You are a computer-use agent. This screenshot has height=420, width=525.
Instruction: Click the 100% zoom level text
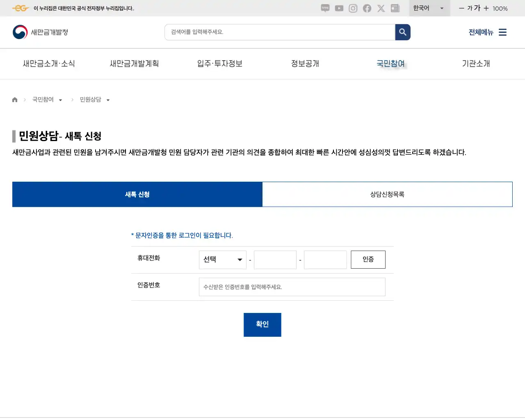coord(500,9)
